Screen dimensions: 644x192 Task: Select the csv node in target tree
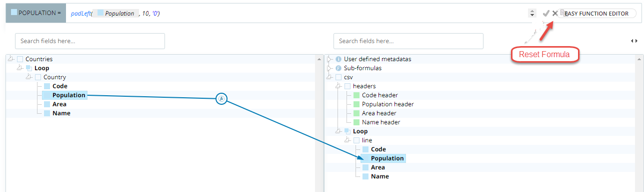tap(348, 77)
